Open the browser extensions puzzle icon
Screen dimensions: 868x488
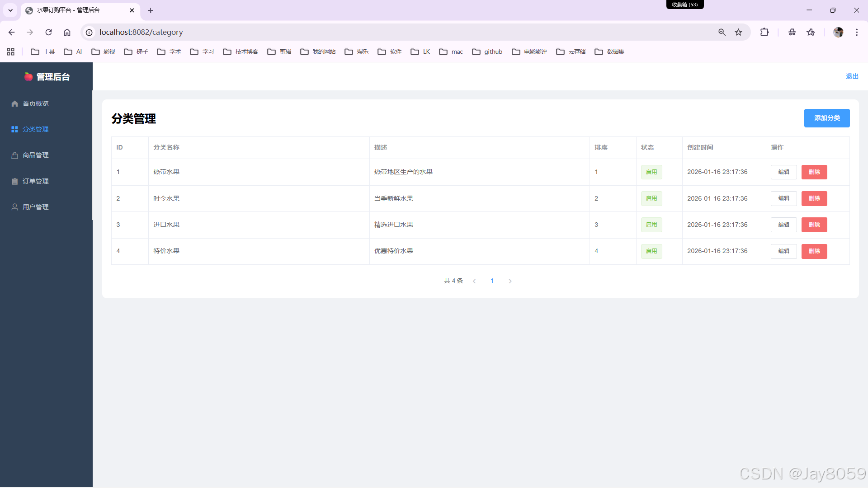[764, 32]
